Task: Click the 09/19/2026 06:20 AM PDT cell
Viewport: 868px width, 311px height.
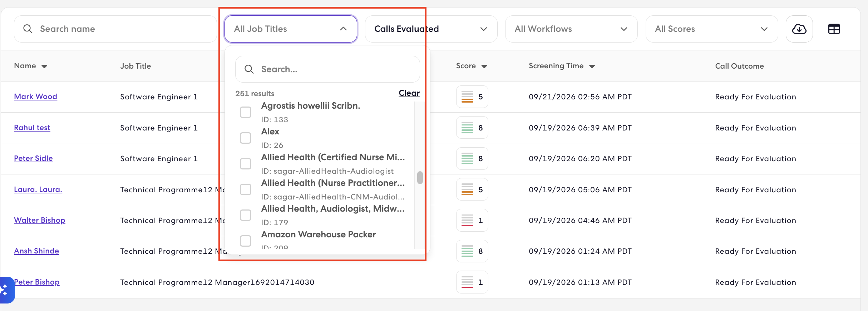Action: coord(580,159)
